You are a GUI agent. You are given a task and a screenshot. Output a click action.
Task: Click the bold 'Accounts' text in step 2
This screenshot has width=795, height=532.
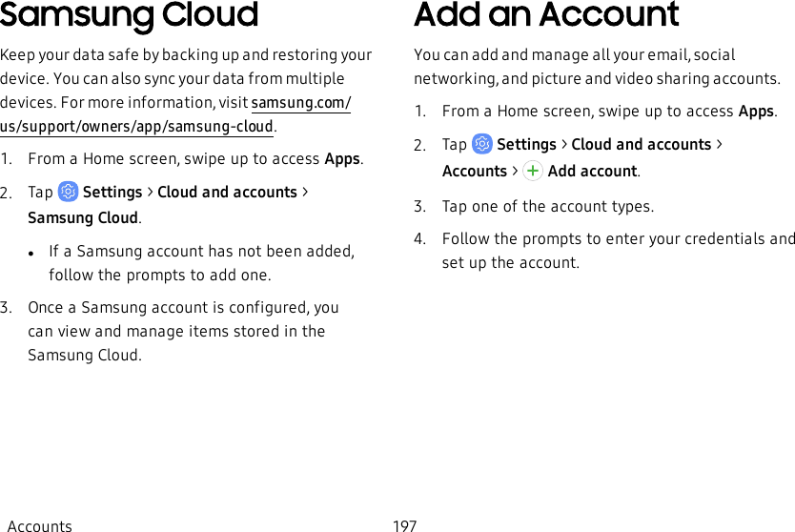tap(475, 172)
